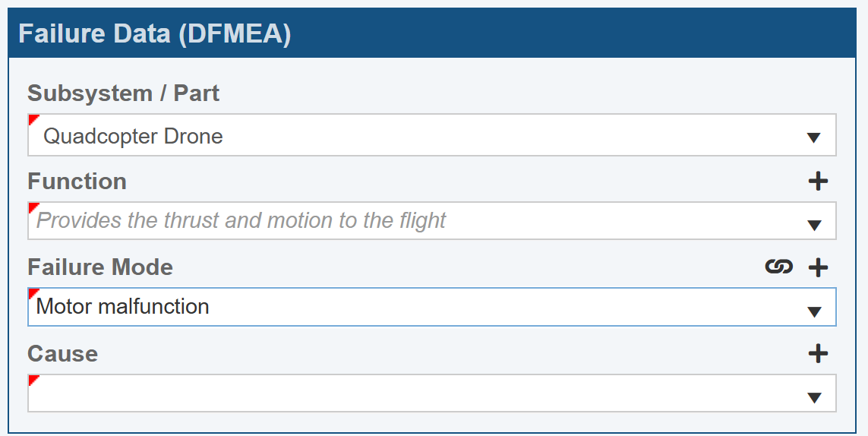Expand the Quadcopter Drone dropdown arrow
Screen dimensions: 868x436
pos(814,137)
